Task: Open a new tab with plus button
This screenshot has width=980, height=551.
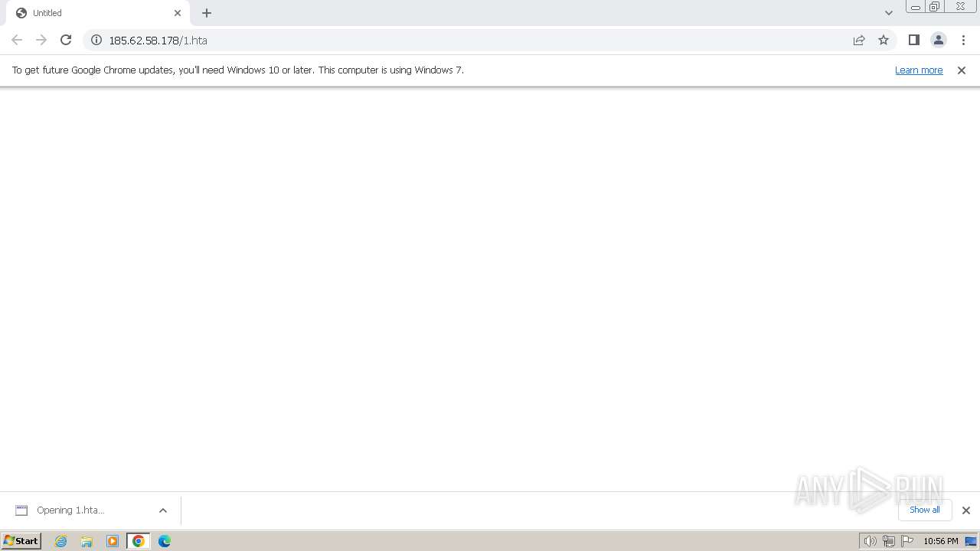Action: 207,13
